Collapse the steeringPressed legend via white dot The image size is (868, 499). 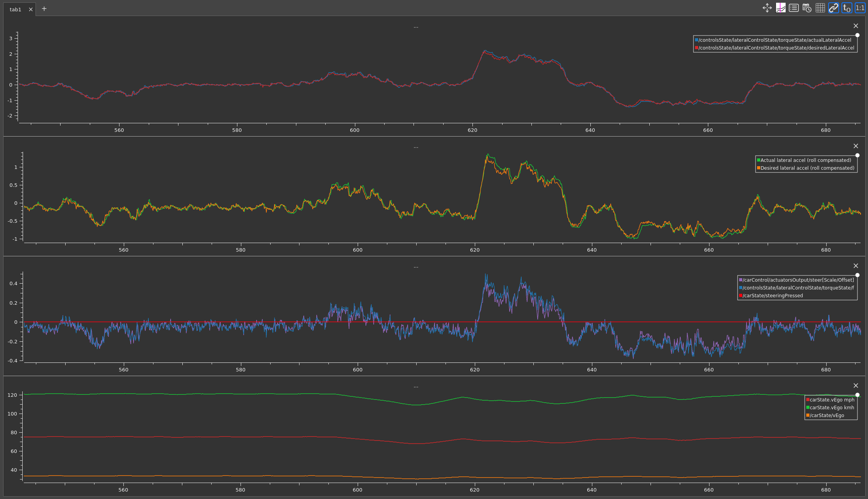(857, 275)
